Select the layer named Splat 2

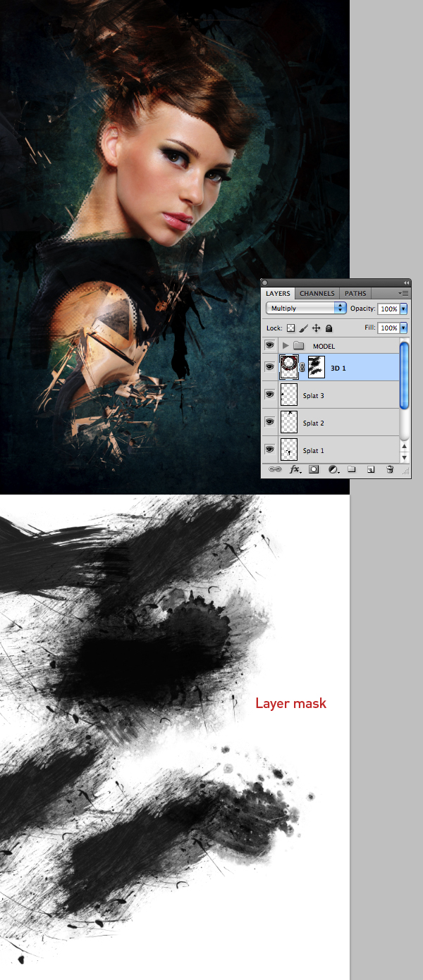click(x=313, y=423)
